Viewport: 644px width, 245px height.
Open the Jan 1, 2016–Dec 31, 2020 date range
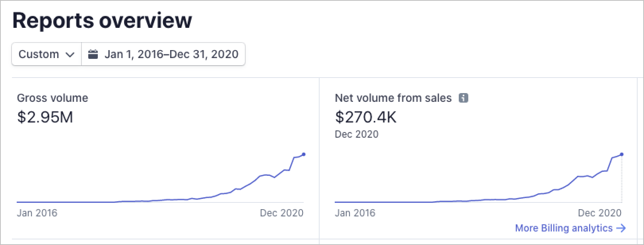(x=171, y=54)
